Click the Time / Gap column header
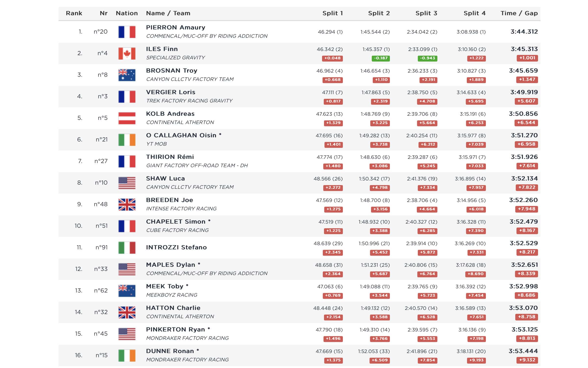Viewport: 588px width, 368px height. (519, 13)
